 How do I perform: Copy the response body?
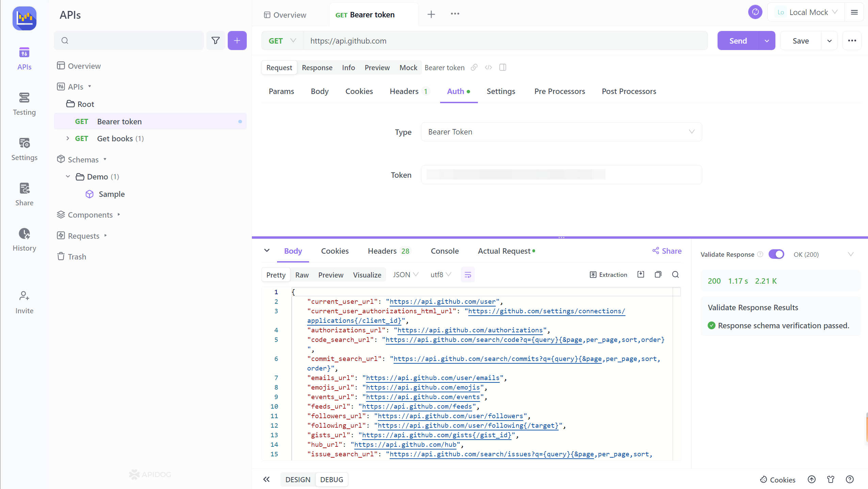658,274
